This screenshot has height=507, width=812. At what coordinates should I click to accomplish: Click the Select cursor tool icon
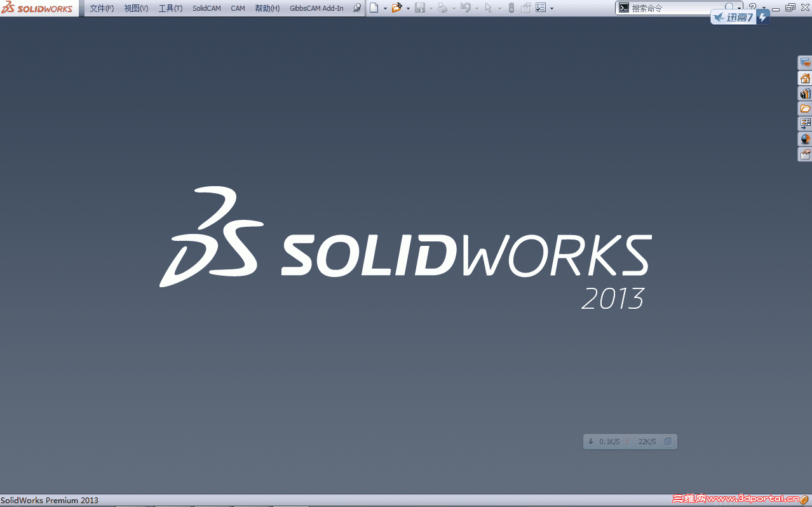[488, 8]
